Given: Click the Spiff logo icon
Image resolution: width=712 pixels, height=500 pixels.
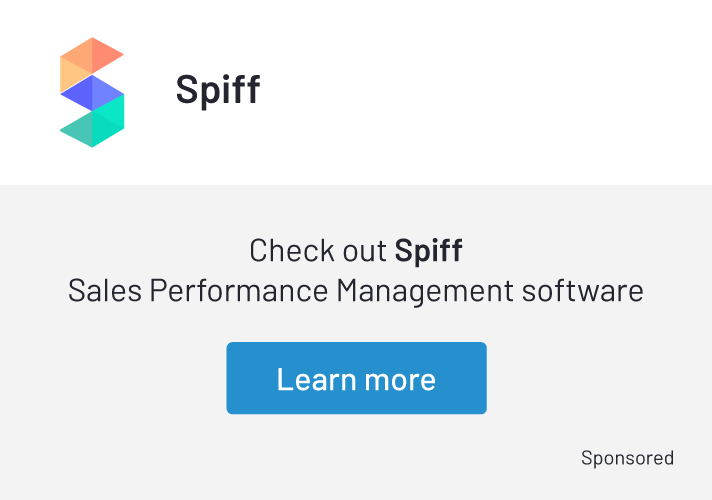Looking at the screenshot, I should coord(92,92).
